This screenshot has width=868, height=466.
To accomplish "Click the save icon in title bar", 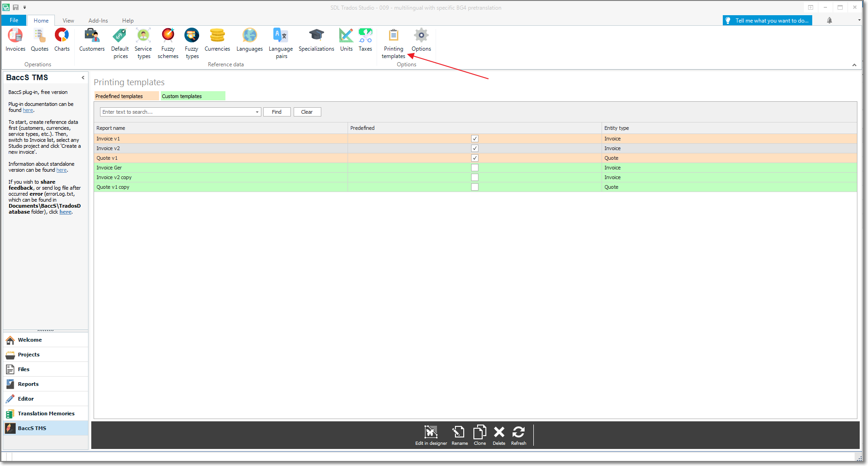I will [x=16, y=7].
